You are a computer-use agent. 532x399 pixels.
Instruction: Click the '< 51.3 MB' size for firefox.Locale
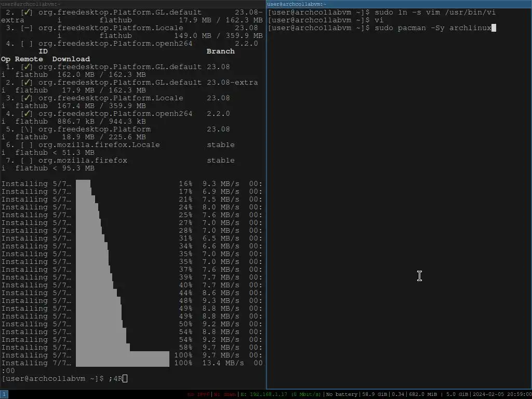(x=73, y=153)
